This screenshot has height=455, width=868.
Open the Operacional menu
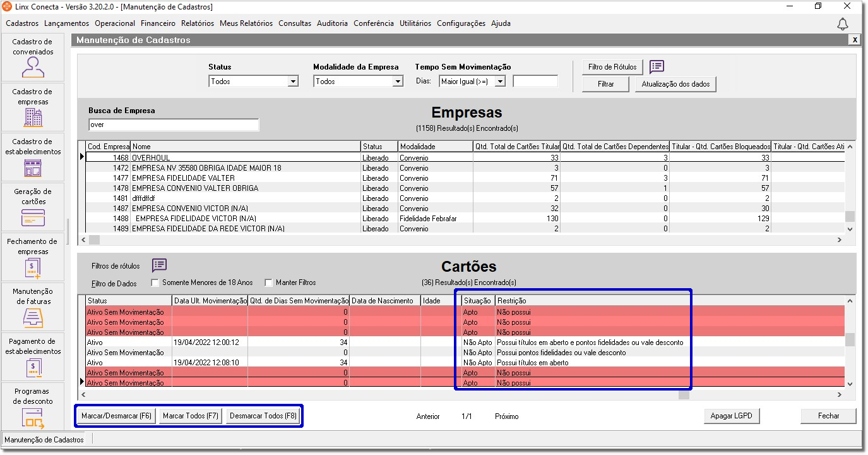click(x=115, y=23)
